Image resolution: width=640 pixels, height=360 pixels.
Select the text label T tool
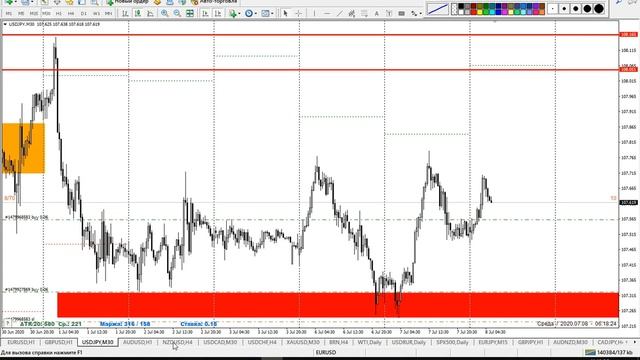(x=389, y=13)
